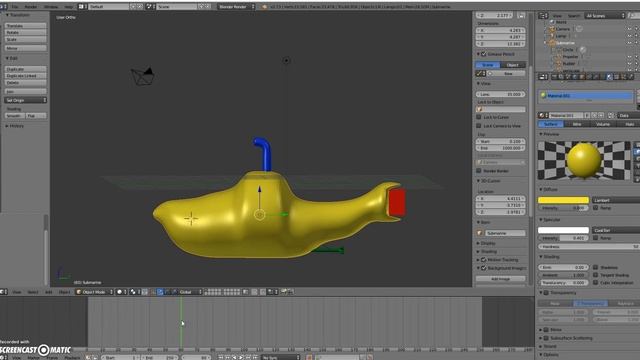Click the Material.001 slot in material list
The width and height of the screenshot is (640, 360).
(x=586, y=96)
